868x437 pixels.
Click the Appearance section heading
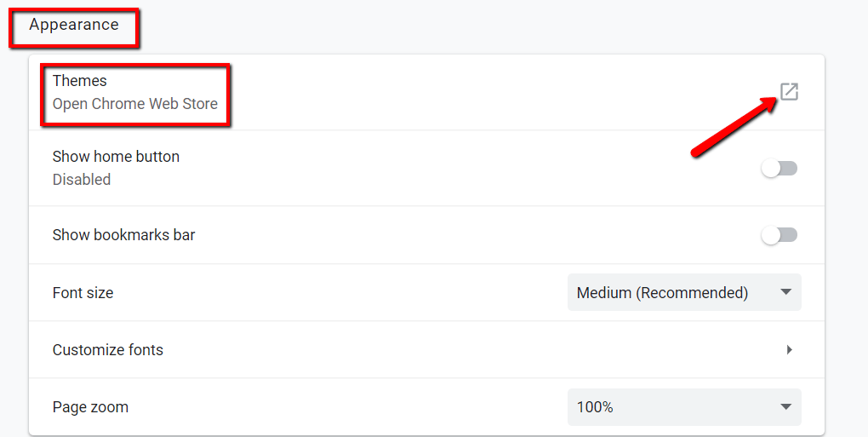click(x=74, y=25)
